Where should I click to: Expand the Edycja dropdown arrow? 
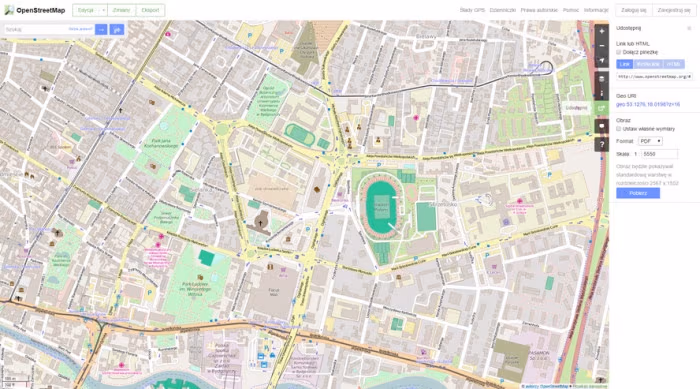coord(104,10)
